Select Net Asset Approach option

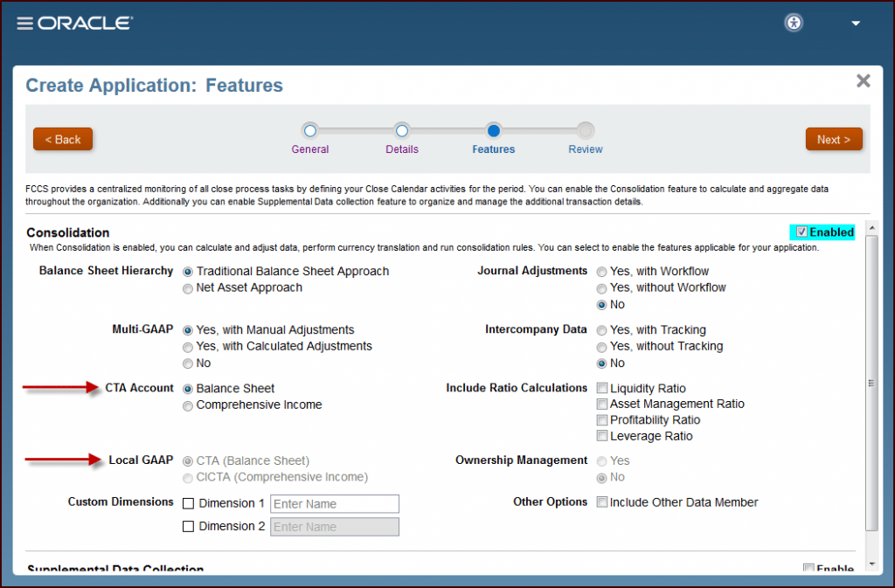[x=187, y=288]
